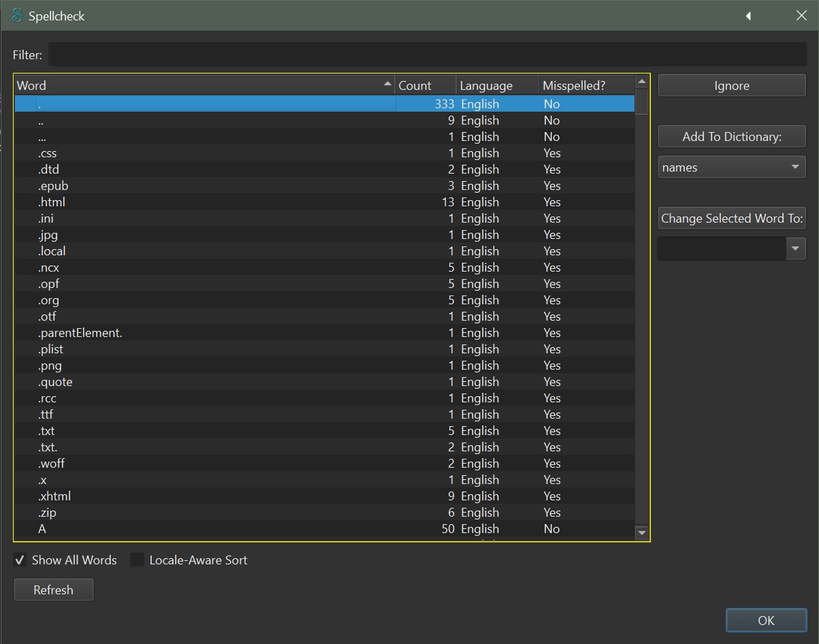
Task: Click the scrollbar up arrow of word list
Action: click(x=641, y=82)
